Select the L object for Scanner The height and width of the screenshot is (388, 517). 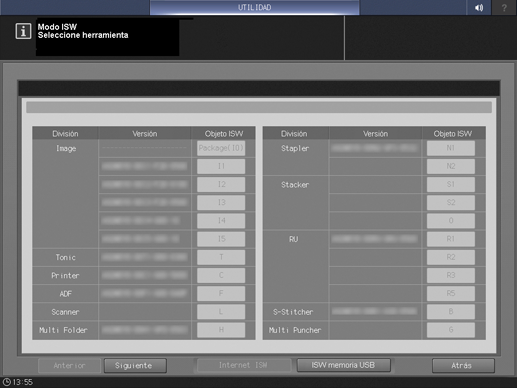click(x=221, y=312)
